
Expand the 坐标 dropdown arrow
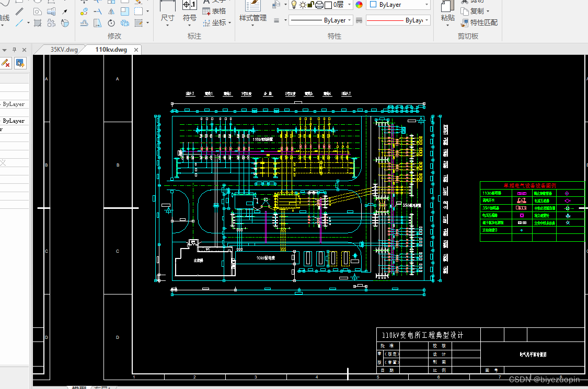[x=229, y=23]
